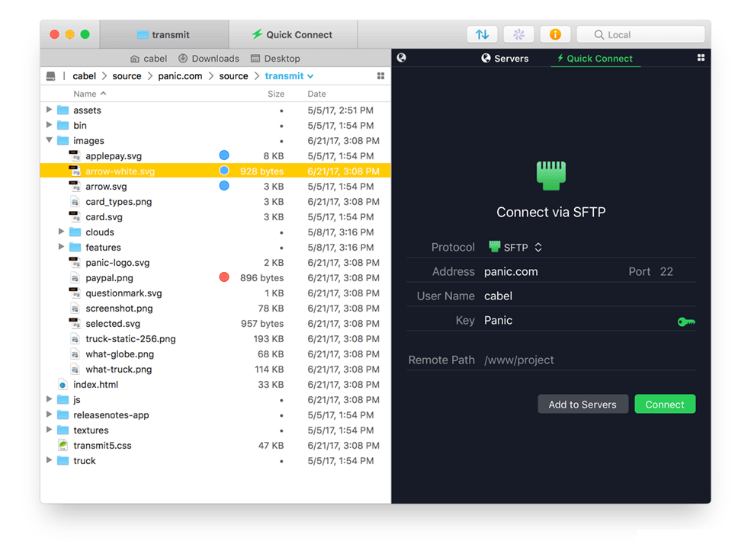Select the arrow-white.svg row
Screen dimensions: 751x560
pos(216,171)
